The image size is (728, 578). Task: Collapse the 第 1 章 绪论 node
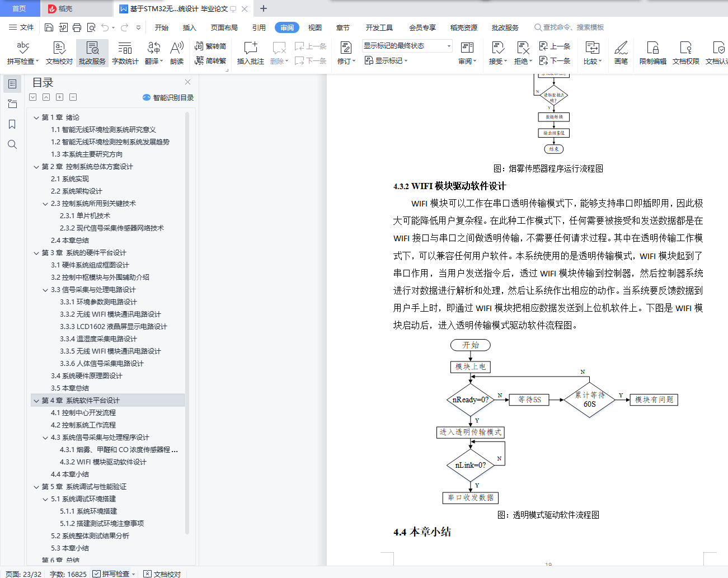pyautogui.click(x=36, y=118)
